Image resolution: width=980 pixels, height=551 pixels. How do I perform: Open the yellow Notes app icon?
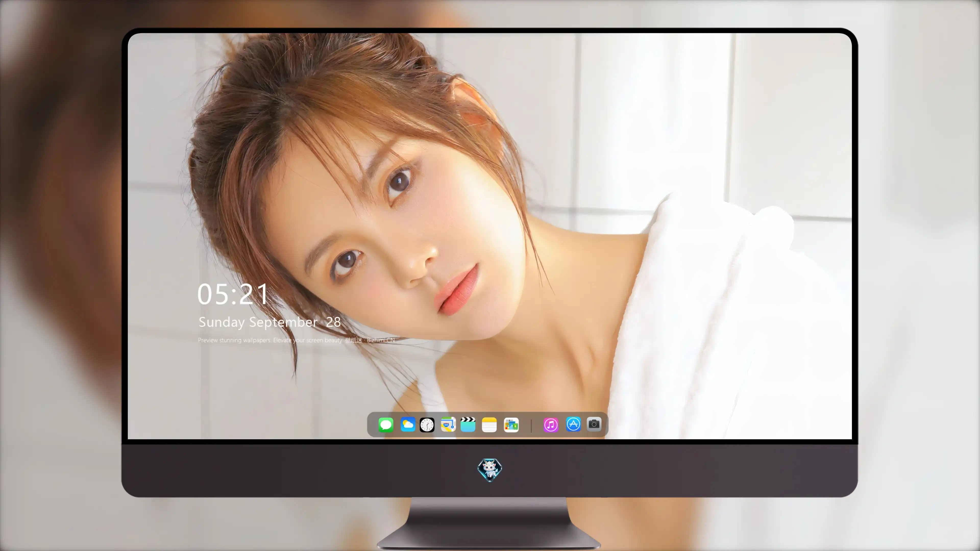(x=489, y=425)
